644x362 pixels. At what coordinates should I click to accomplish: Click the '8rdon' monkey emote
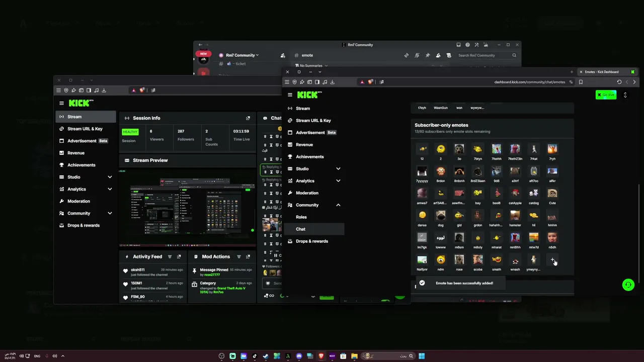(x=441, y=171)
